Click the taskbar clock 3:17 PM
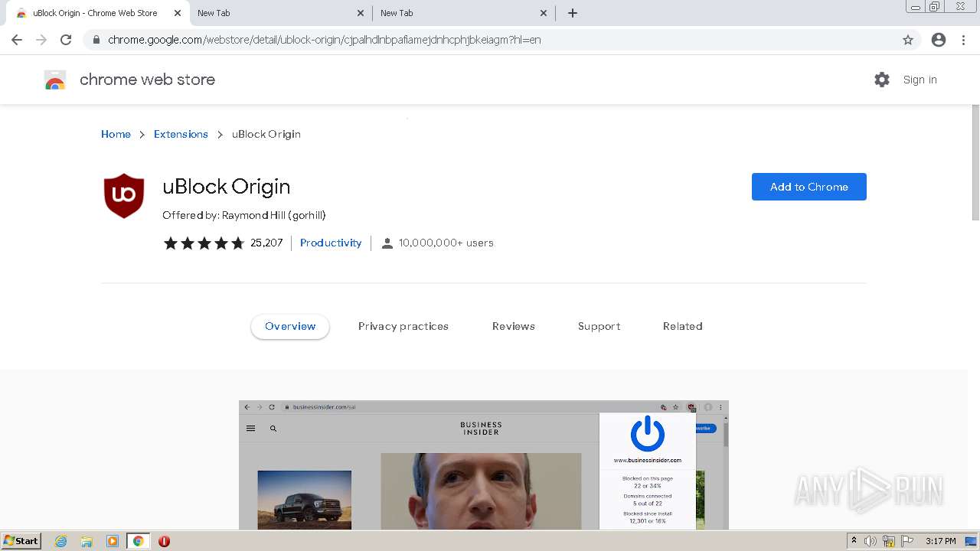This screenshot has width=980, height=551. [941, 541]
